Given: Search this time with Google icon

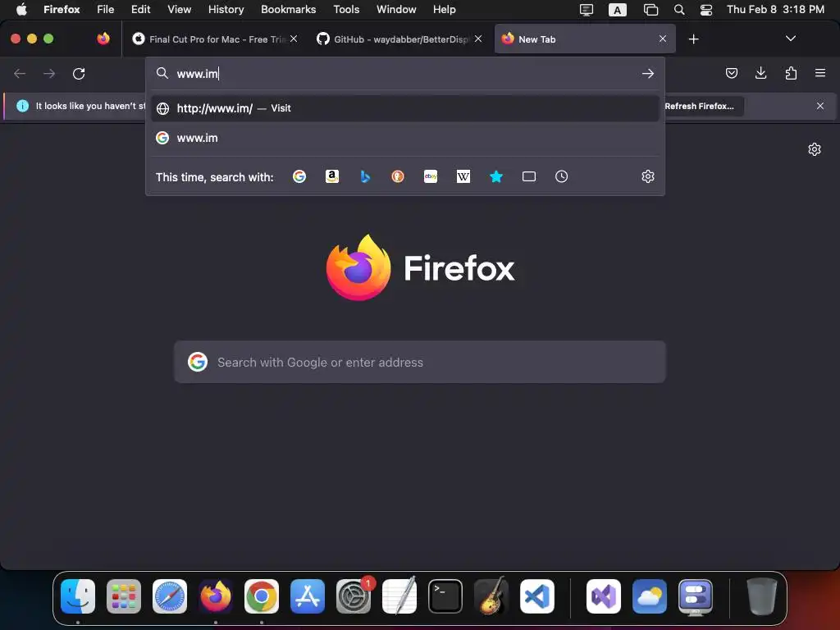Looking at the screenshot, I should tap(299, 176).
